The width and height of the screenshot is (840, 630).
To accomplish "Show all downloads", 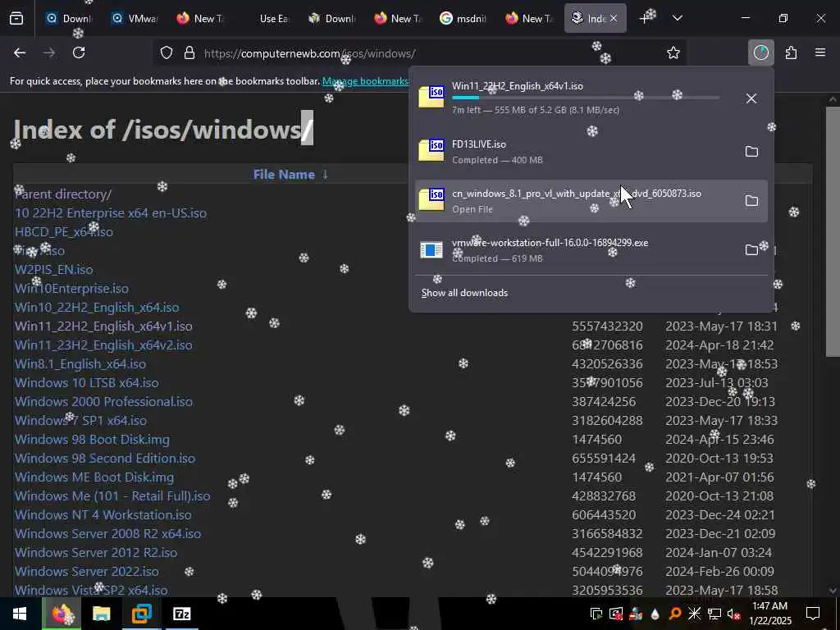I will coord(464,293).
